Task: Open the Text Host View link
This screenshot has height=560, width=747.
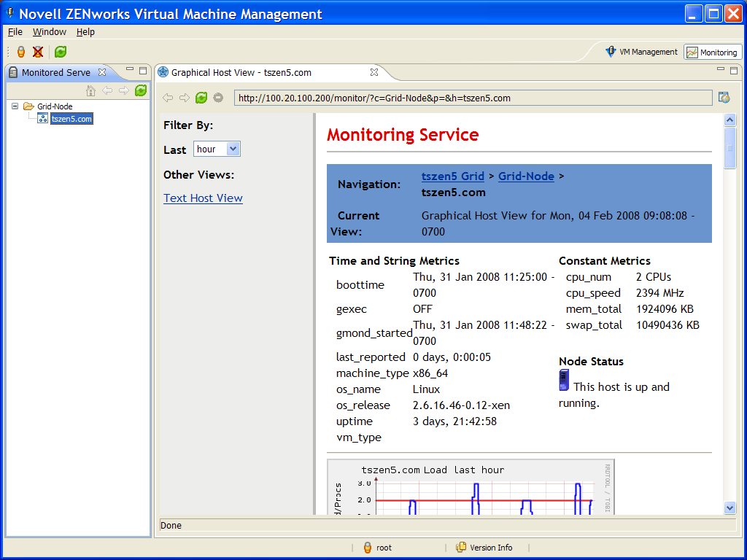Action: 203,198
